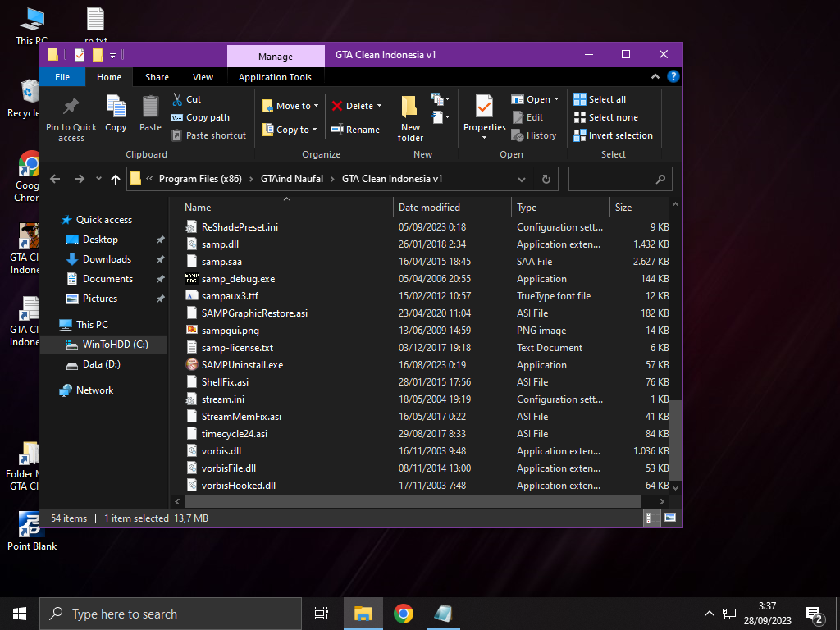
Task: Click Chrome in the taskbar
Action: point(404,614)
